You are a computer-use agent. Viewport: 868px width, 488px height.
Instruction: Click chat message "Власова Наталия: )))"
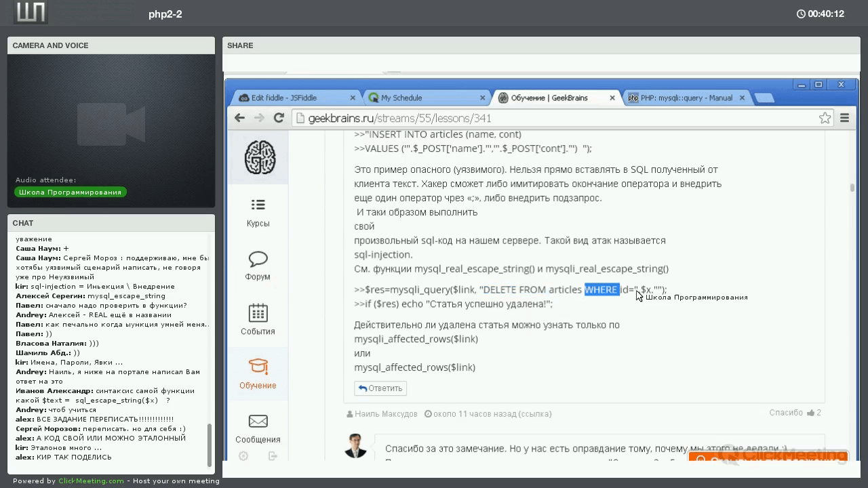[x=57, y=344]
